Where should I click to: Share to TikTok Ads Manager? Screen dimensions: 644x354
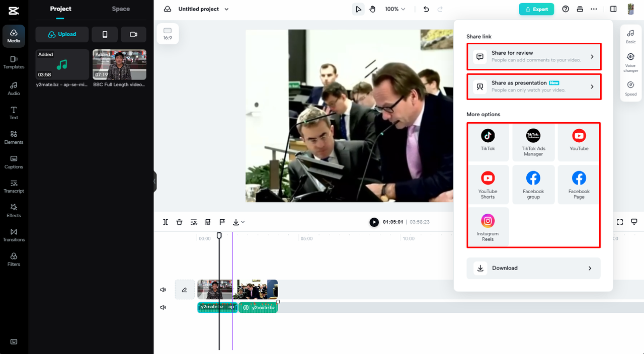pyautogui.click(x=533, y=142)
